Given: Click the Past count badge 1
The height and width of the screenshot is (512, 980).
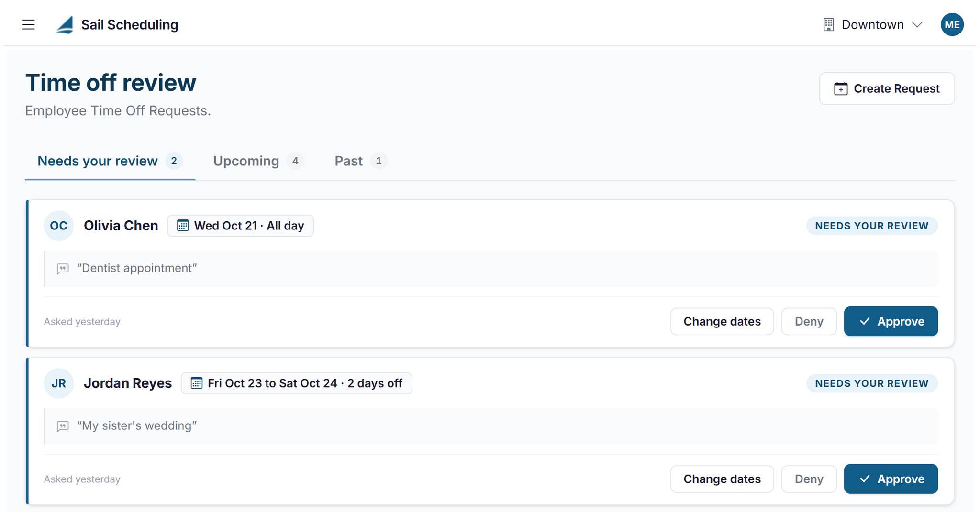Looking at the screenshot, I should tap(379, 161).
